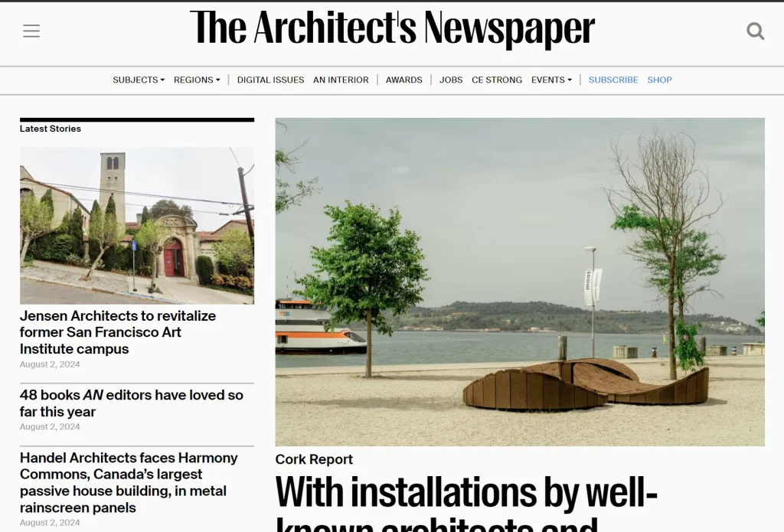Click the featured cork installation photo
Viewport: 784px width, 532px height.
click(x=519, y=282)
